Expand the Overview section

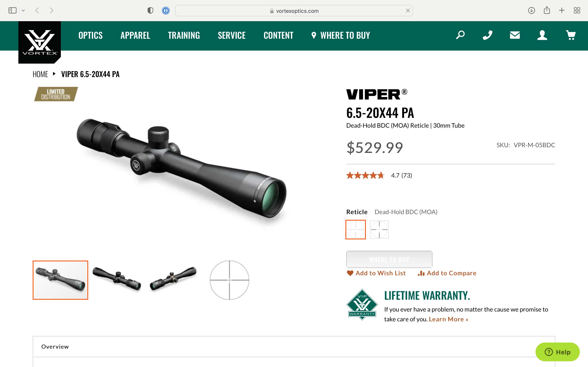294,346
